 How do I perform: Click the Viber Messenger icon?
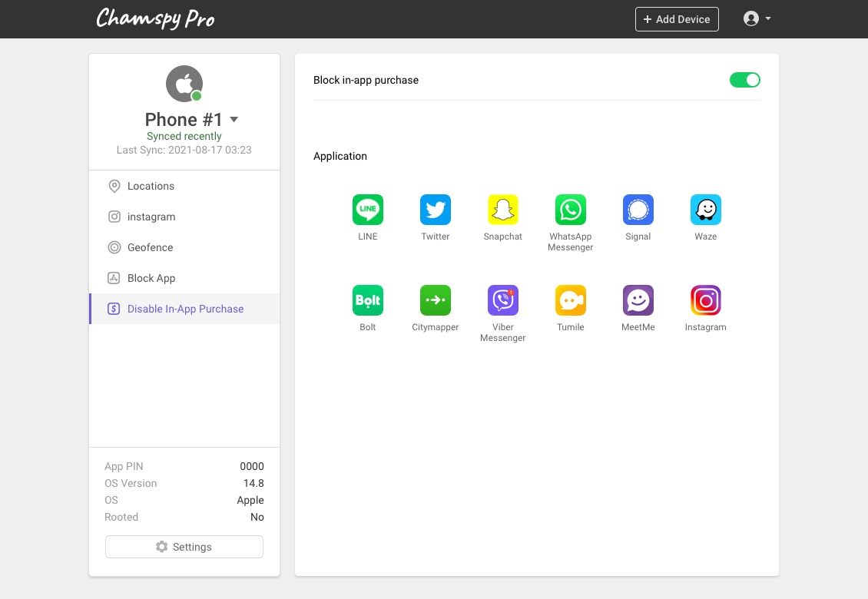502,300
